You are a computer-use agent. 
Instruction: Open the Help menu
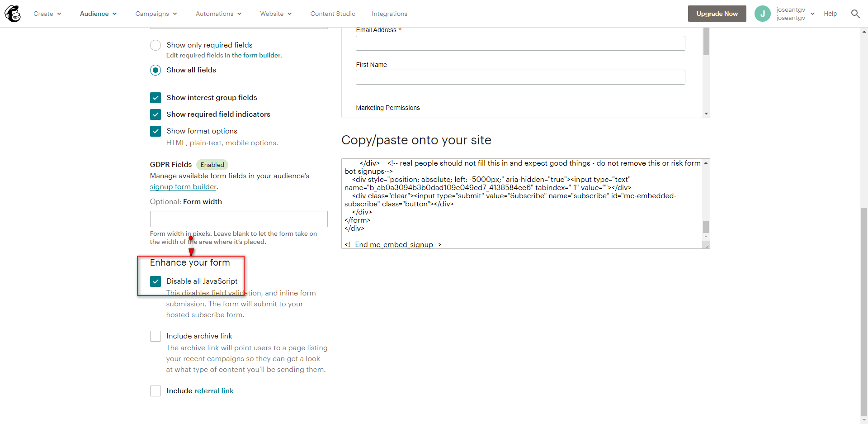pos(830,14)
